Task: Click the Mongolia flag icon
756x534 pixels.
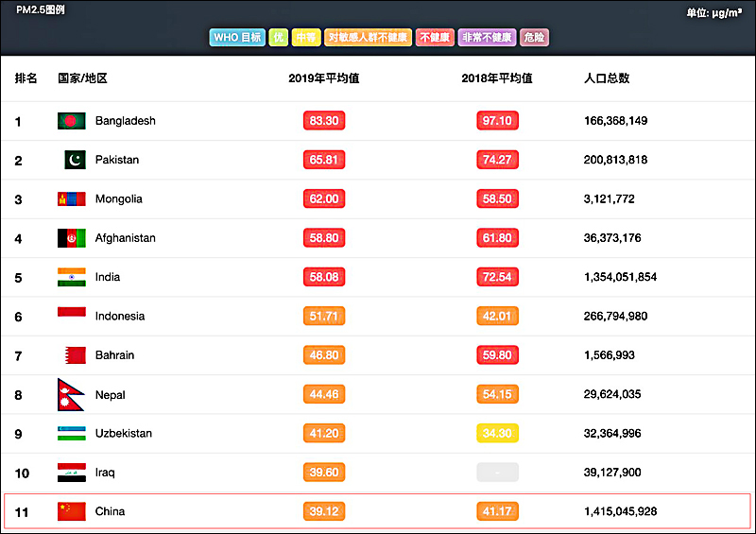Action: click(72, 198)
